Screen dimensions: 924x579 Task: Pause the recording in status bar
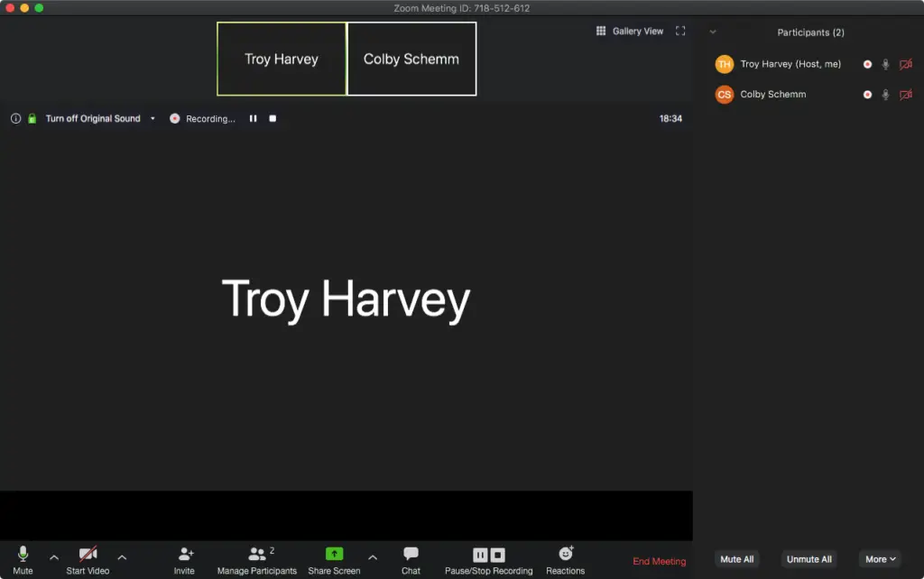click(254, 118)
